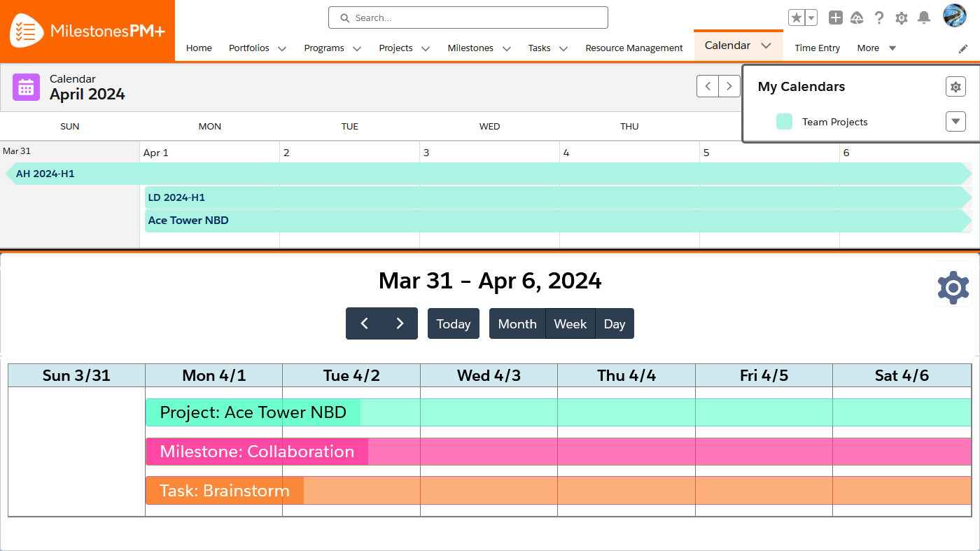Click the Tue 4/2 column header

(351, 375)
